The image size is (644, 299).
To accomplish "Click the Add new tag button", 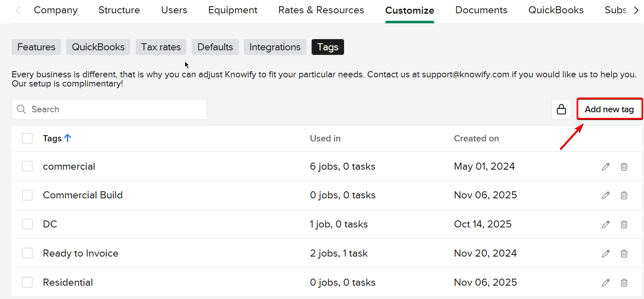I will tap(609, 109).
